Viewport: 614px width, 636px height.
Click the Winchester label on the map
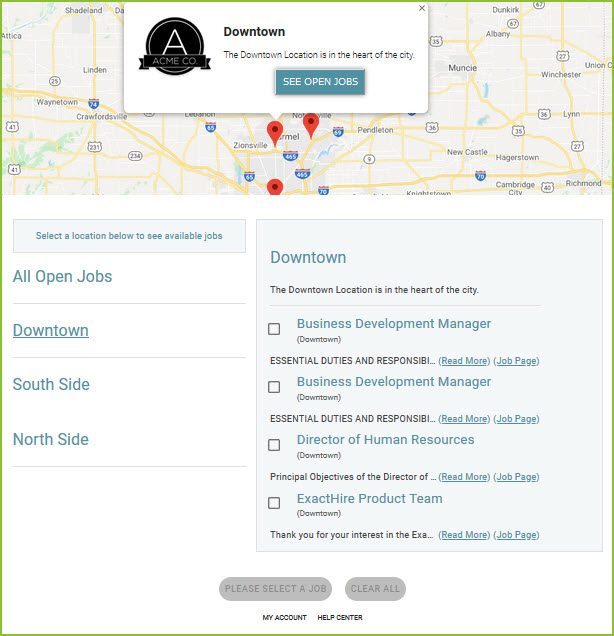point(561,75)
